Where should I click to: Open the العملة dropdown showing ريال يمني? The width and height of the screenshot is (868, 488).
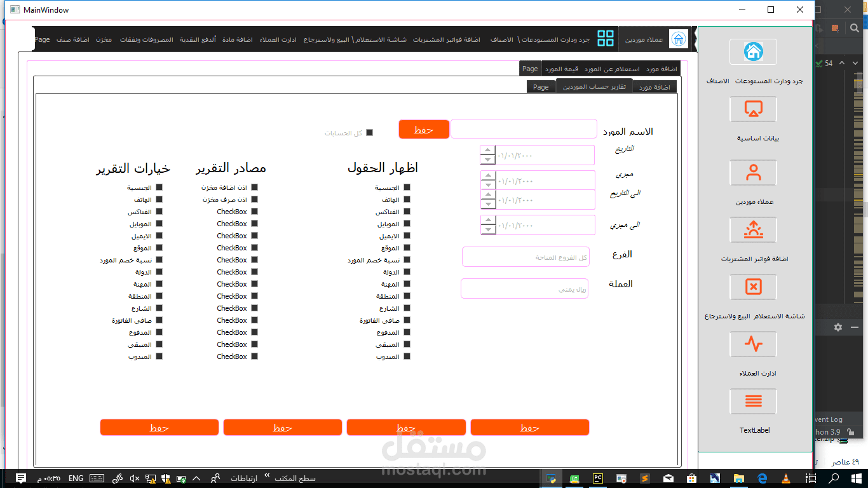(524, 288)
